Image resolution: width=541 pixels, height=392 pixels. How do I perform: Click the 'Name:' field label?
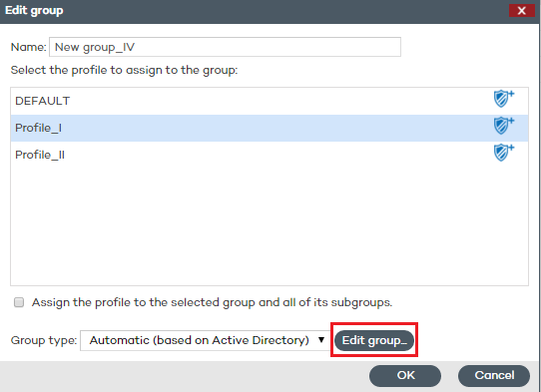(x=28, y=47)
